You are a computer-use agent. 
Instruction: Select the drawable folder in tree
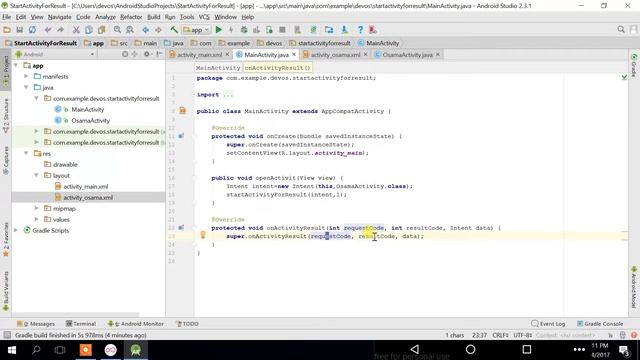click(65, 164)
